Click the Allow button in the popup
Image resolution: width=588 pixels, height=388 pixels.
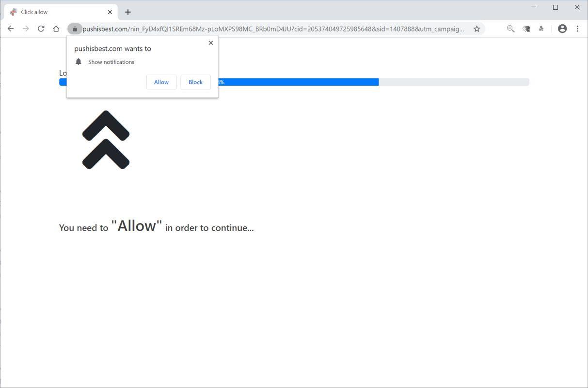(x=161, y=82)
